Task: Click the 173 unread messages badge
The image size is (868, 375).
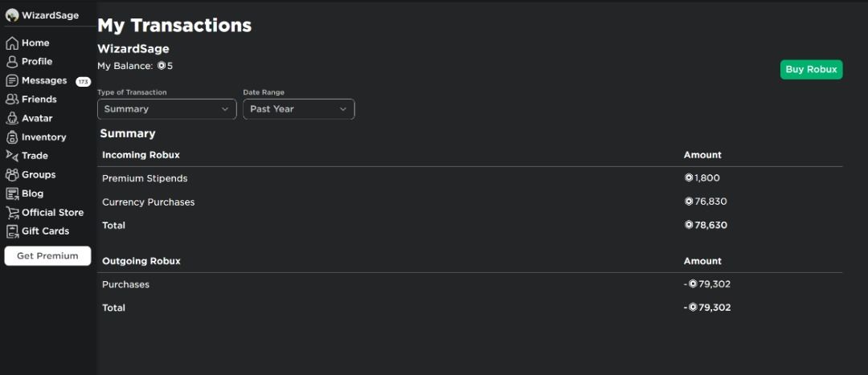Action: (83, 82)
